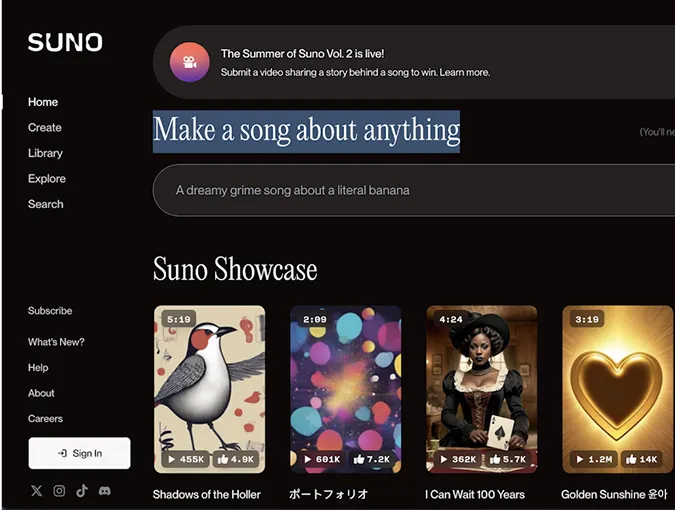This screenshot has height=510, width=675.
Task: Click the video camera announcement icon
Action: (x=189, y=62)
